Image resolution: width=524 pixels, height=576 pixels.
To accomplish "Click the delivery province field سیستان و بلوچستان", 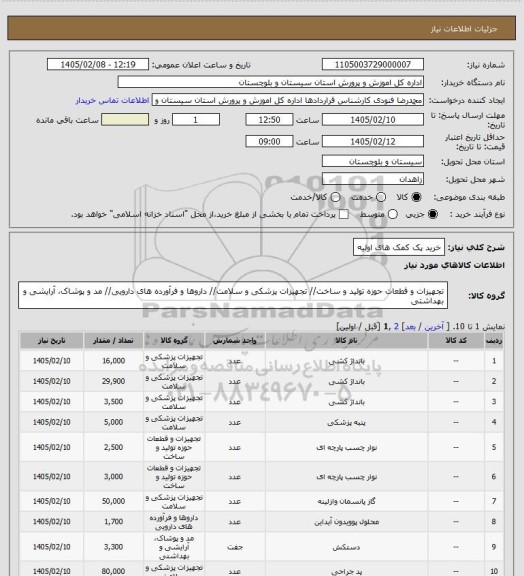I will (373, 161).
